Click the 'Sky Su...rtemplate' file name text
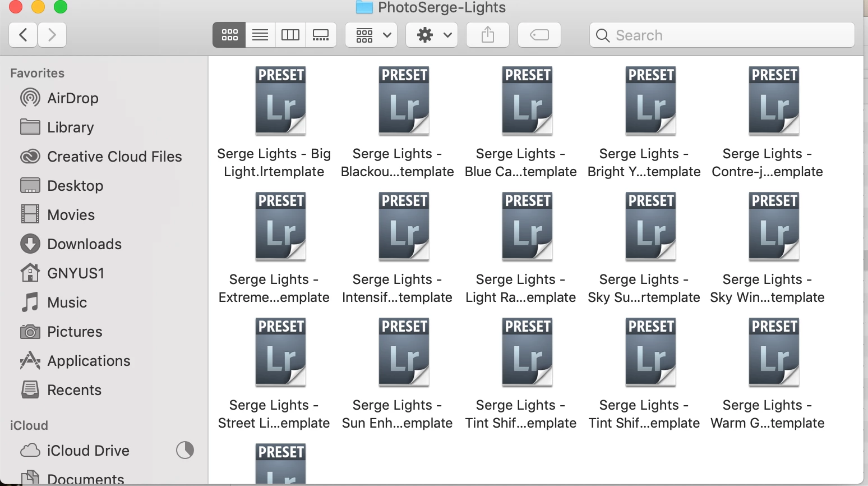The width and height of the screenshot is (868, 486). point(644,297)
